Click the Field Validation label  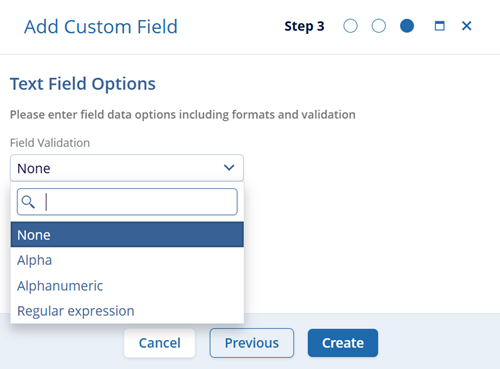point(50,143)
